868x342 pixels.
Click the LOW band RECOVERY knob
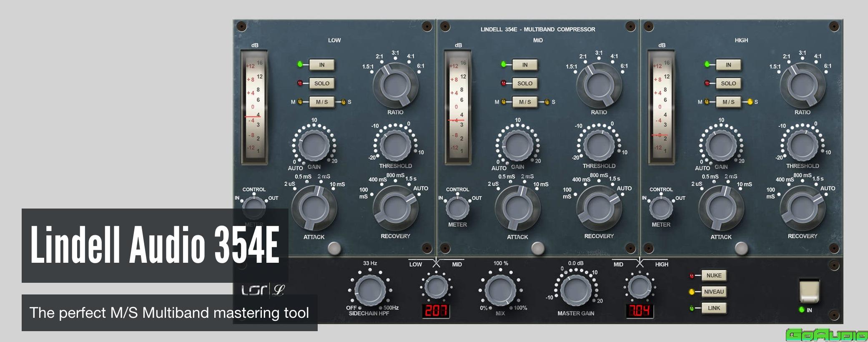[x=395, y=208]
